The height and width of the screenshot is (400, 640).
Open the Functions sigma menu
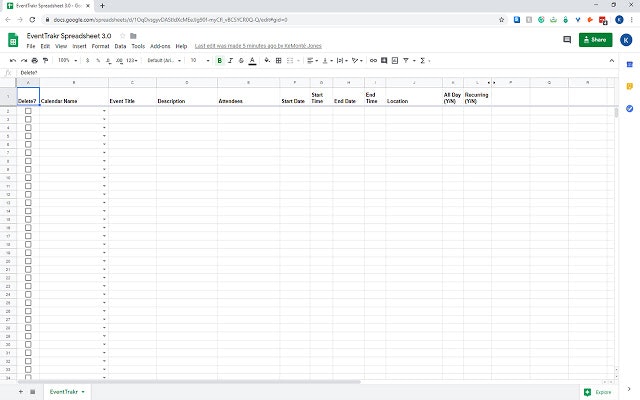tap(423, 60)
